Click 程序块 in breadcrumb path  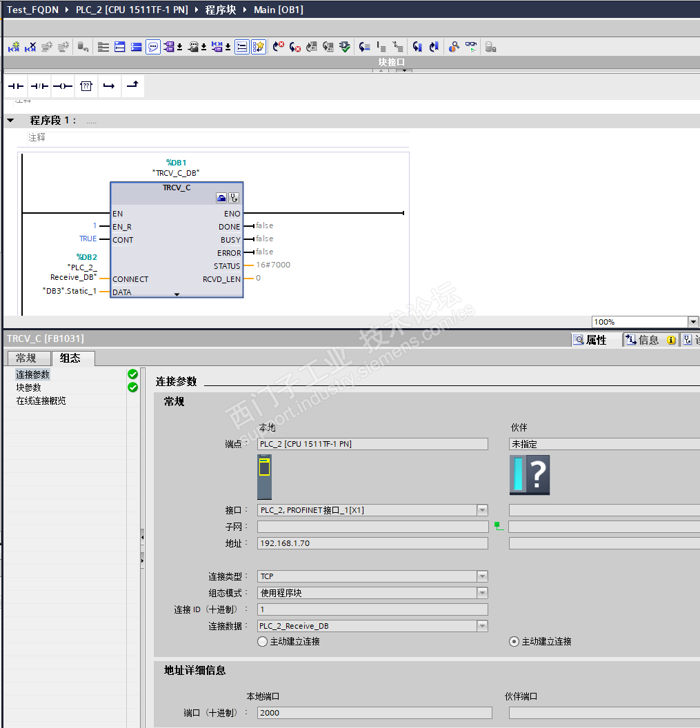pos(221,10)
